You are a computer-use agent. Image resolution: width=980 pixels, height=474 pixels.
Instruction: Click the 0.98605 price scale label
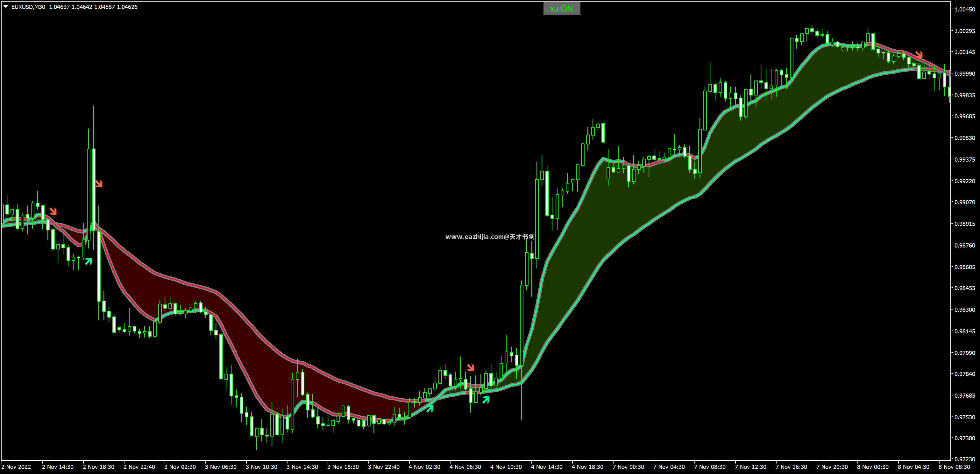click(x=965, y=267)
